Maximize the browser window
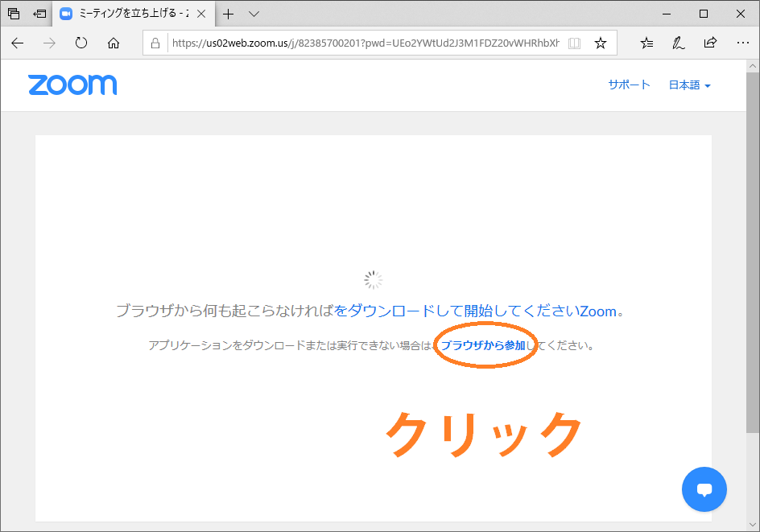The image size is (760, 532). pos(704,14)
